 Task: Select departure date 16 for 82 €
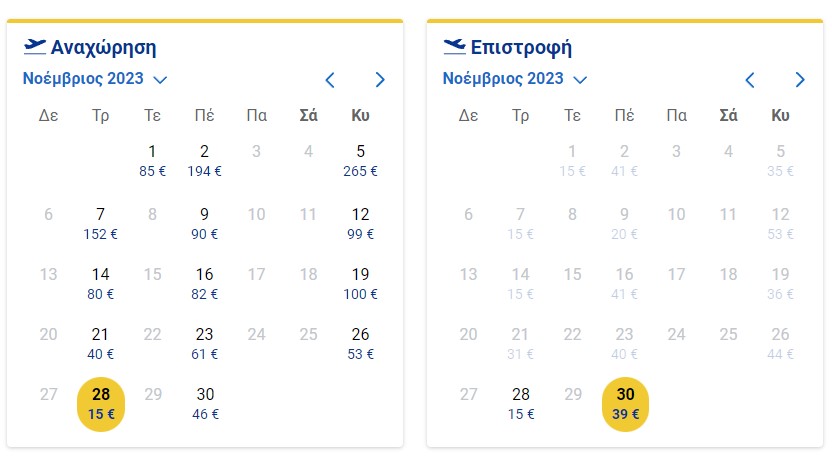click(205, 282)
